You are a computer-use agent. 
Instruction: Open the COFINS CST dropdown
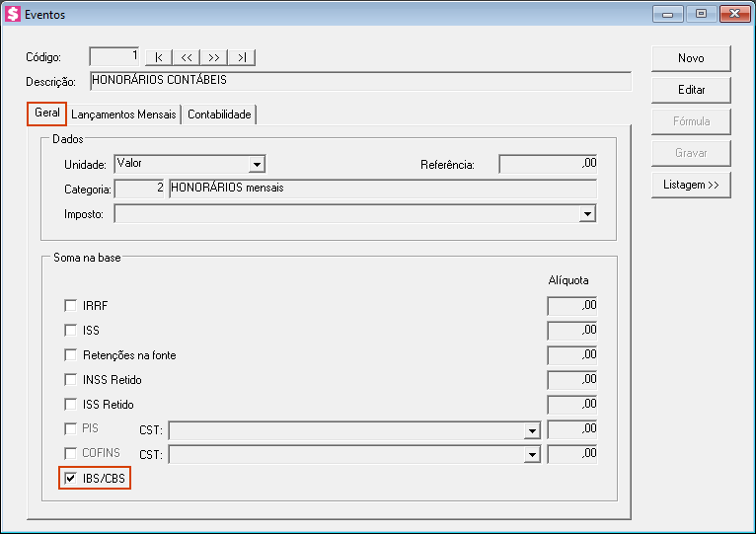(532, 454)
